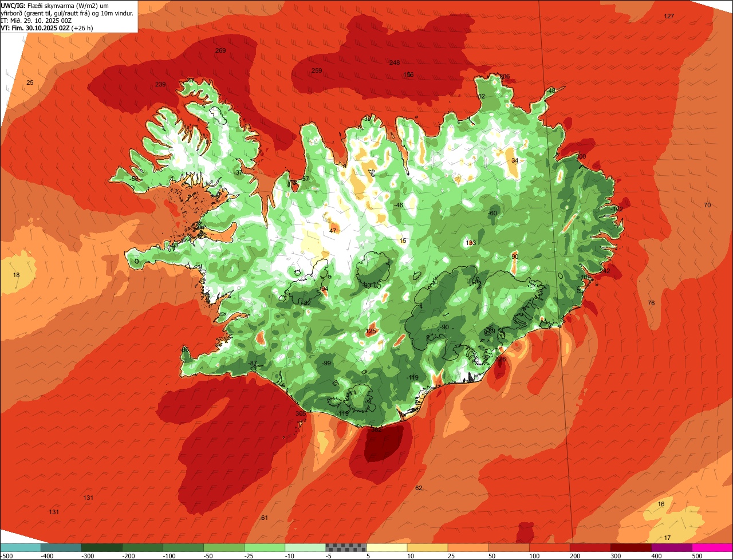733x560 pixels.
Task: Click the initial time line "IT: Mið. 29. 10. 2025 00Z"
Action: coord(37,20)
